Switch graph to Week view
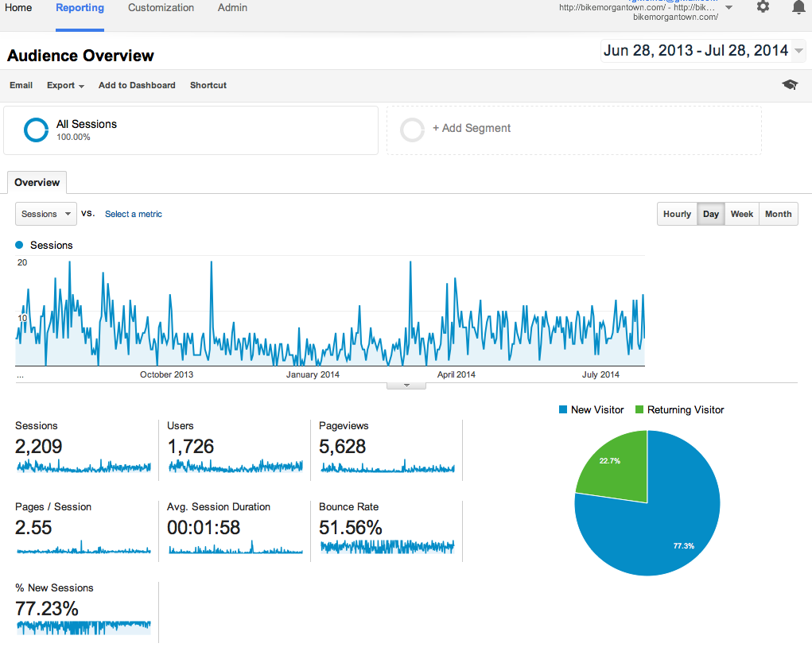This screenshot has width=812, height=655. (741, 214)
